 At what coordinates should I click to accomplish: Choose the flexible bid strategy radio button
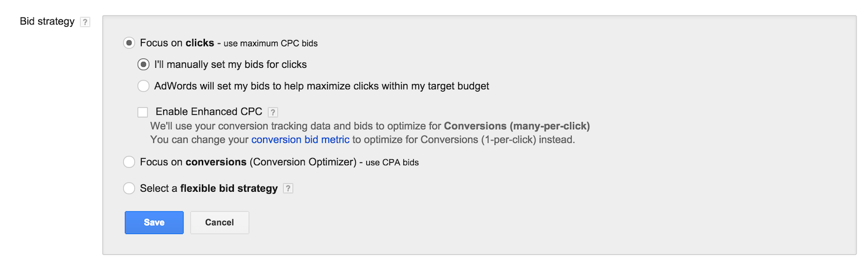[129, 188]
